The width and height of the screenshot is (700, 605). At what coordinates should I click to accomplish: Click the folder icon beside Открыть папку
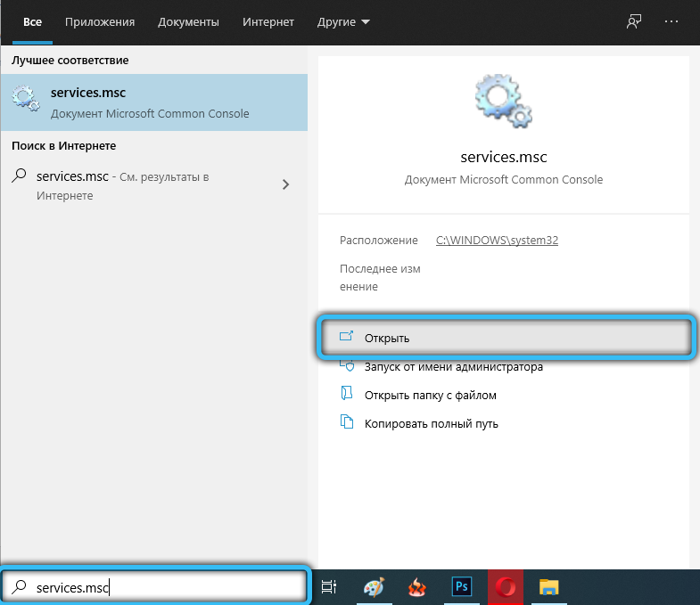coord(347,393)
